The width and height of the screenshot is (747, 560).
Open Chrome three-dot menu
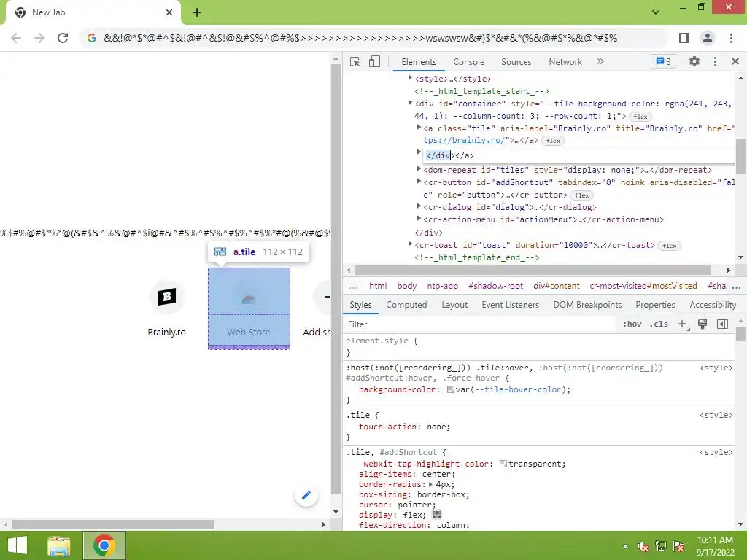(731, 38)
